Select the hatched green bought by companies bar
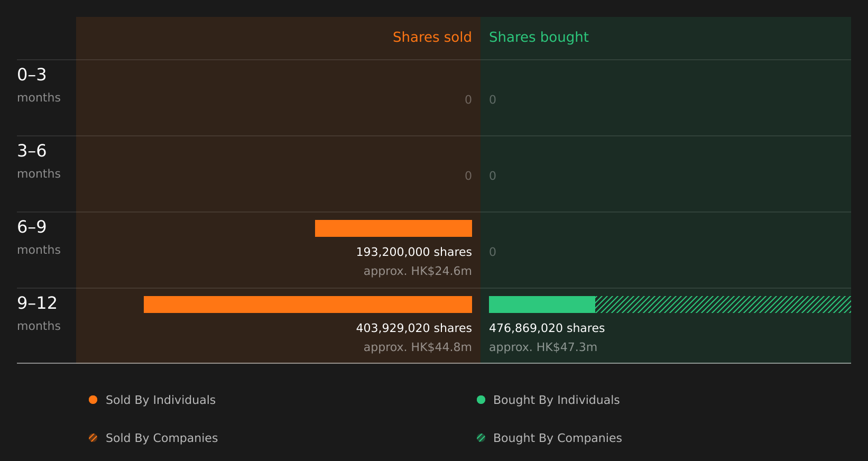Viewport: 868px width, 461px height. [x=723, y=305]
